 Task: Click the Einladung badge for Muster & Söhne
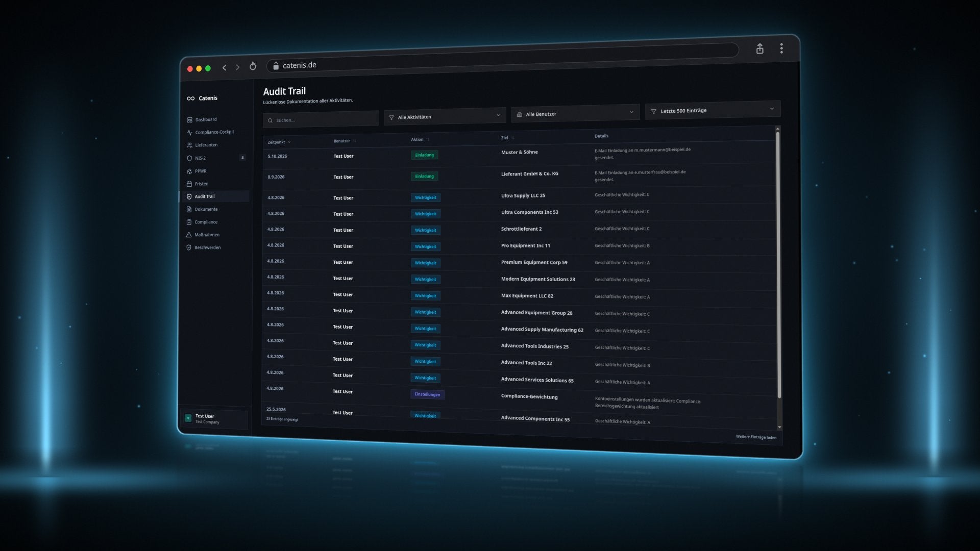[x=424, y=155]
